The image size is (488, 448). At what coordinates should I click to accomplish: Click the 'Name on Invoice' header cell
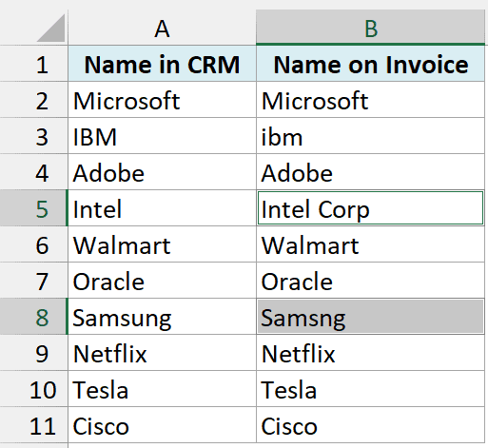click(370, 64)
